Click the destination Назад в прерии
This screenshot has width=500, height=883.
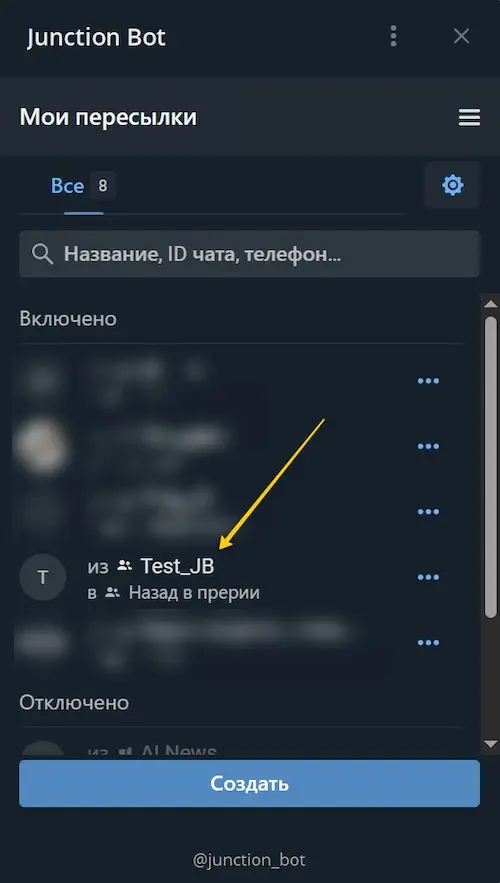point(194,592)
